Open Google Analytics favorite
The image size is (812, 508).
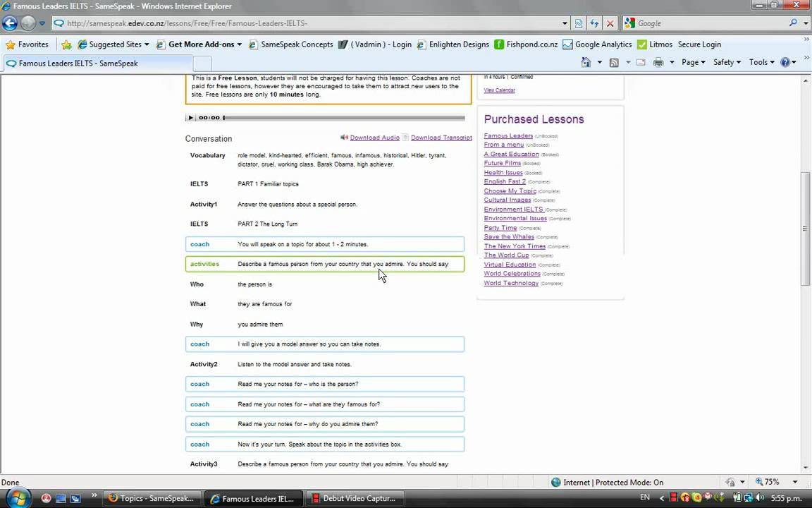click(x=598, y=44)
